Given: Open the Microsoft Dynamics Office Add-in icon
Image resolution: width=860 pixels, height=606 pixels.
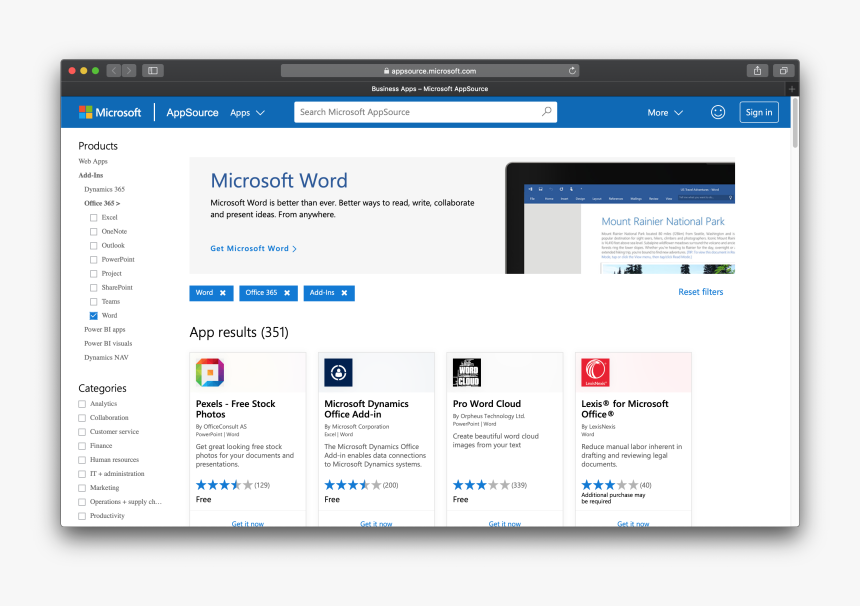Looking at the screenshot, I should coord(338,373).
